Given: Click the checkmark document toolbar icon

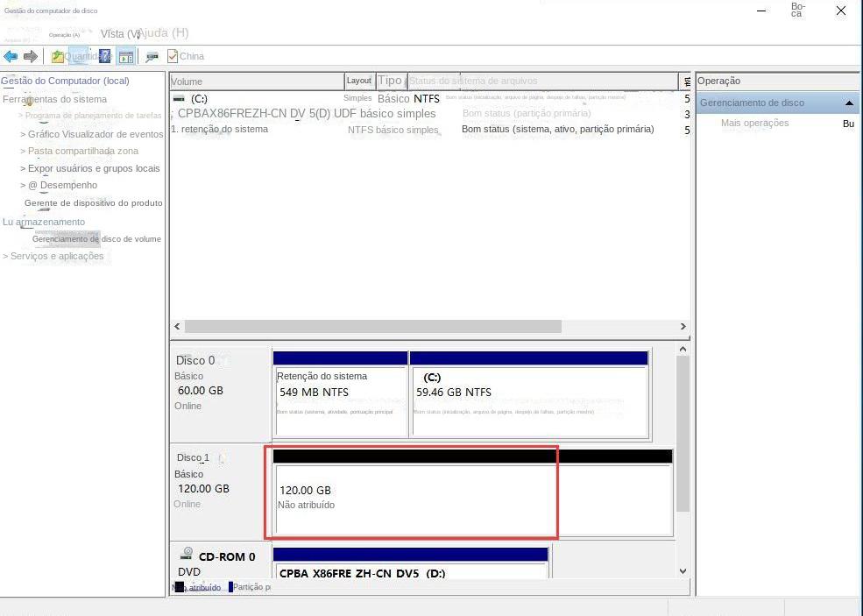Looking at the screenshot, I should (x=173, y=56).
